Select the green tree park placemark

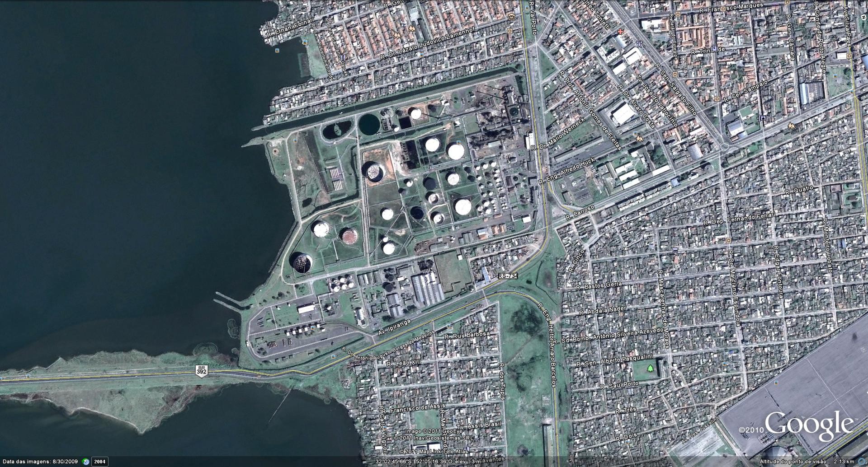pos(650,369)
